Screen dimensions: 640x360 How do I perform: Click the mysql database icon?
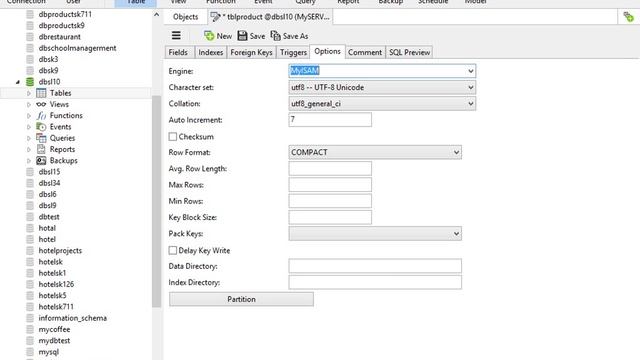click(30, 352)
